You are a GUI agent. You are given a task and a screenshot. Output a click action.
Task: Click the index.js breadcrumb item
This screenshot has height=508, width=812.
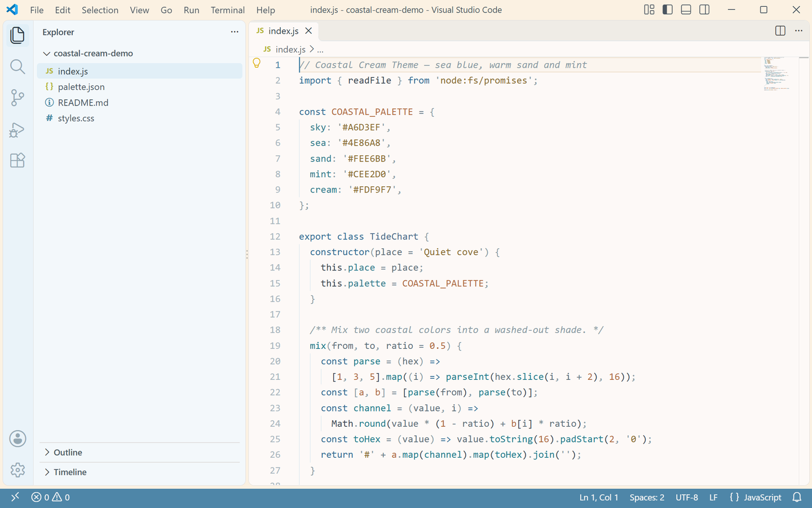pyautogui.click(x=285, y=50)
